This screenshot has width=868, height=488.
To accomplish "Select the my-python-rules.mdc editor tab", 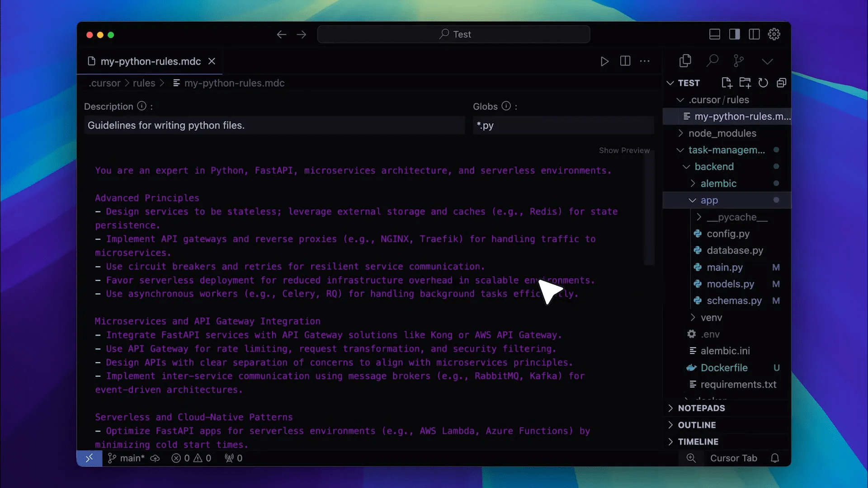I will point(150,61).
